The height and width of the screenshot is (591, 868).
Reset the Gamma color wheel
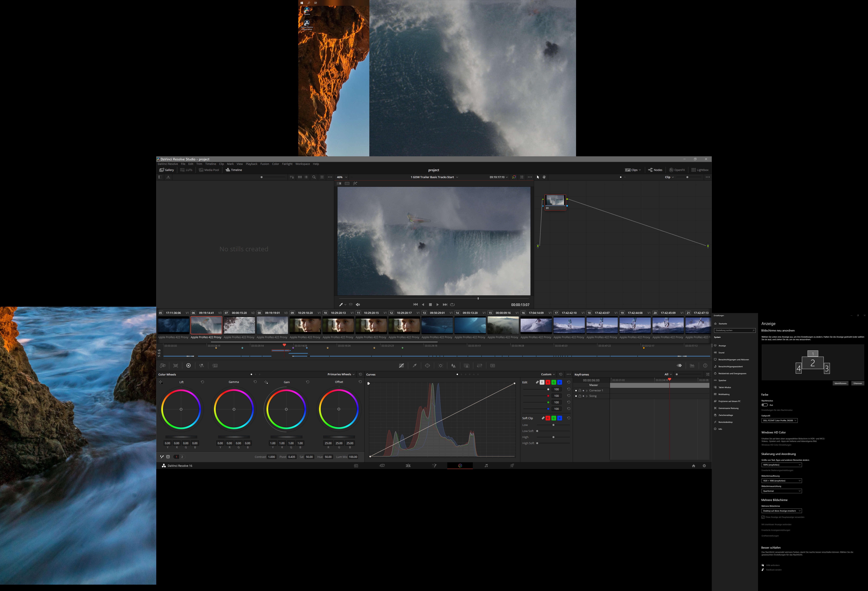click(x=255, y=382)
